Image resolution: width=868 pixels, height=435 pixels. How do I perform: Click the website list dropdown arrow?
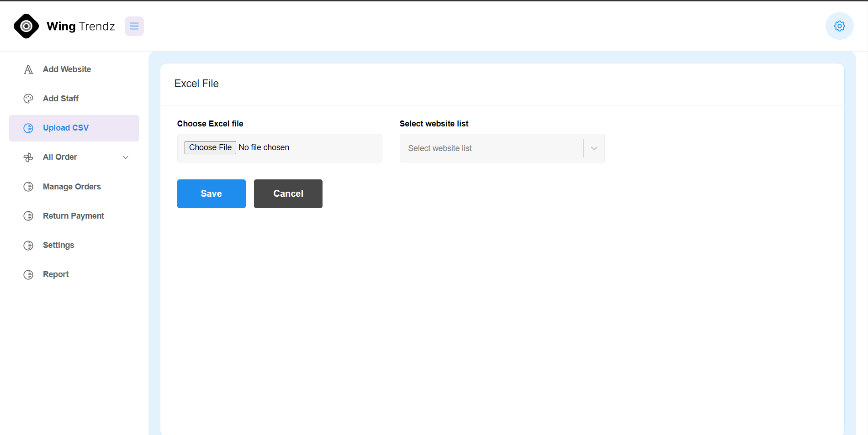pyautogui.click(x=594, y=148)
